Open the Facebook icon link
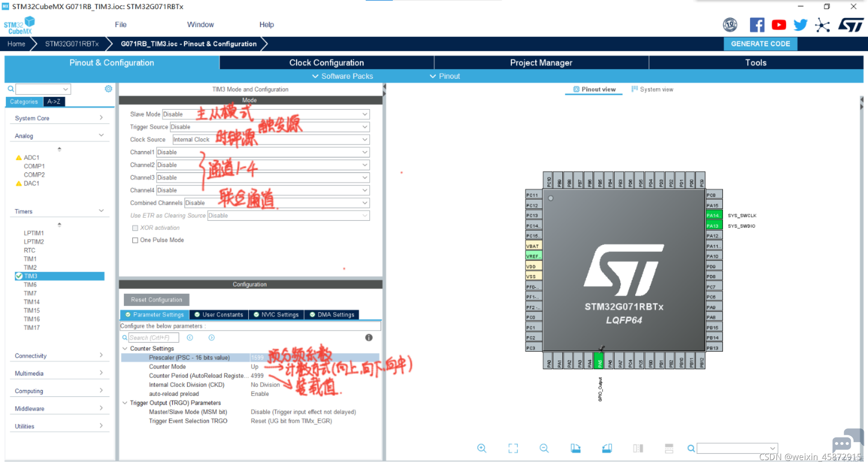This screenshot has width=868, height=466. point(757,25)
